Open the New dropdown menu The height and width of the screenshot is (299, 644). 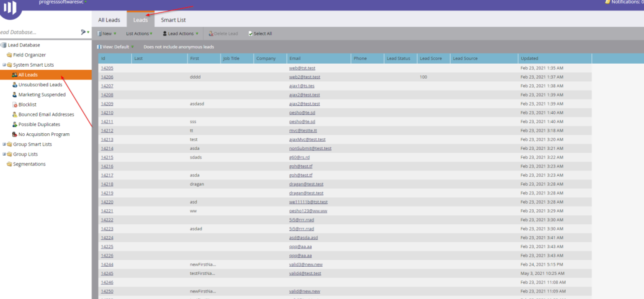point(107,34)
